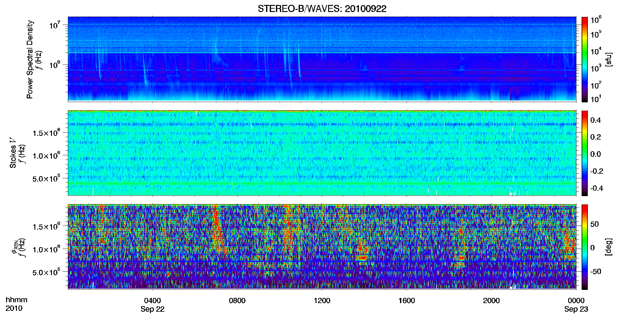Click the 1.5×10^6 tick in Stokes V panel
Image resolution: width=644 pixels, height=332 pixels.
46,133
